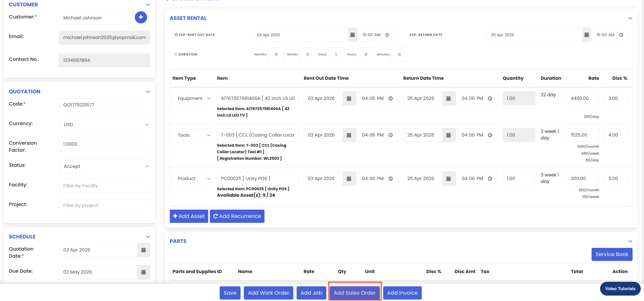The image size is (644, 301).
Task: Collapse the Schedule panel
Action: (x=147, y=237)
